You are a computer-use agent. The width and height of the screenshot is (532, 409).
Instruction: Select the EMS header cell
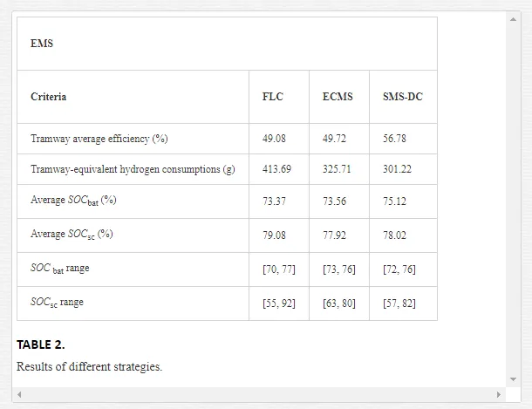click(227, 44)
